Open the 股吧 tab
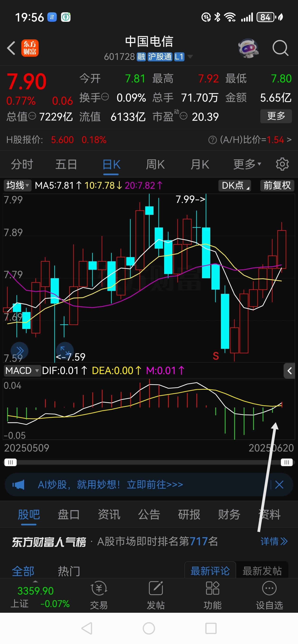The height and width of the screenshot is (644, 298). click(29, 514)
